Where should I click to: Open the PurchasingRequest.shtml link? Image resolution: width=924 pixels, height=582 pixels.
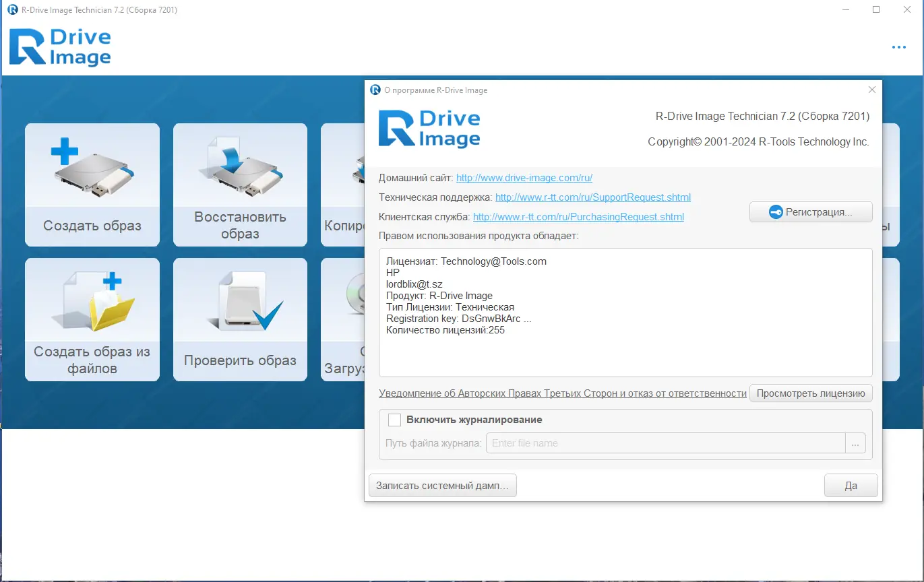click(x=578, y=217)
